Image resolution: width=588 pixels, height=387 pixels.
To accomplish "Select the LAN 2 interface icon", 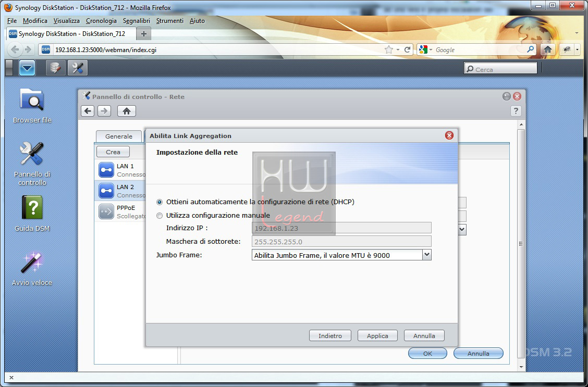I will [106, 191].
